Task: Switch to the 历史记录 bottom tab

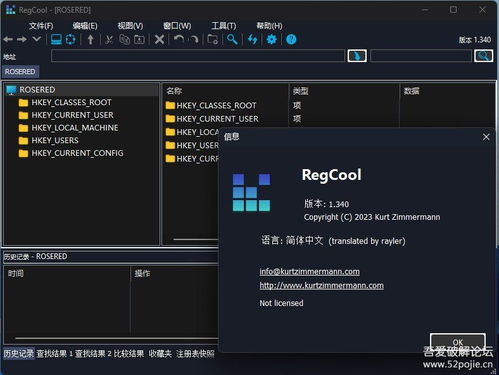Action: coord(19,354)
